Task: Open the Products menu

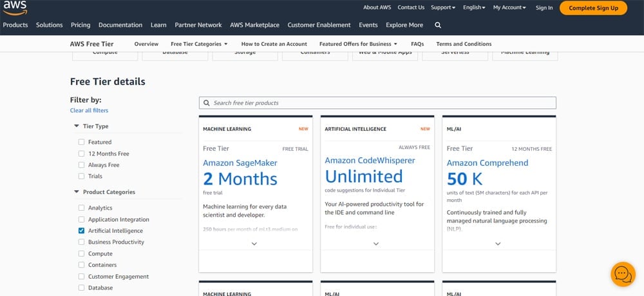Action: [x=15, y=25]
